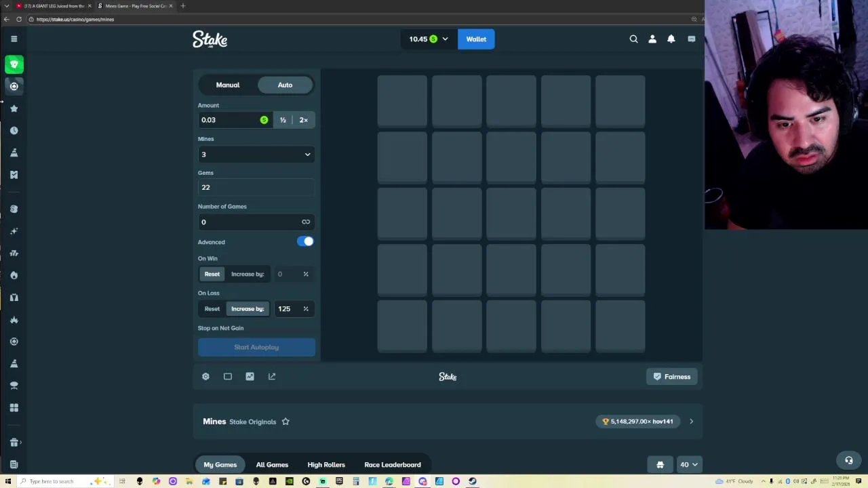The height and width of the screenshot is (488, 868).
Task: Click the Gems count field
Action: 256,188
